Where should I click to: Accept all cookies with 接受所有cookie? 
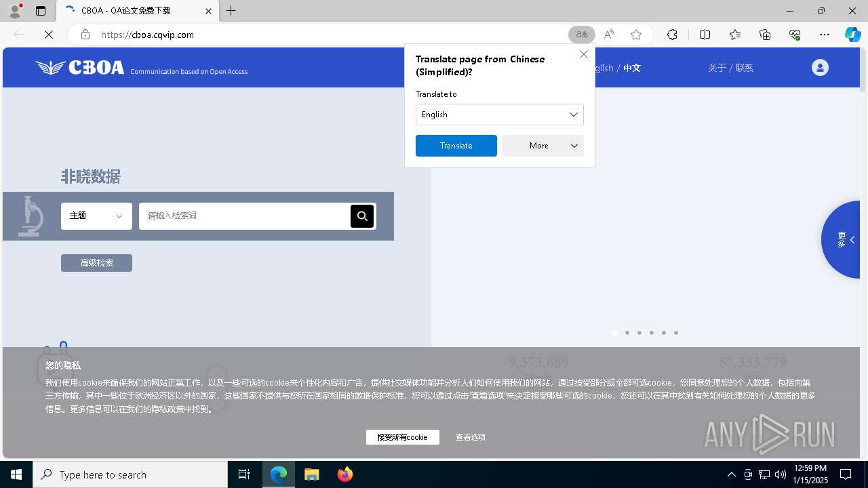click(403, 437)
